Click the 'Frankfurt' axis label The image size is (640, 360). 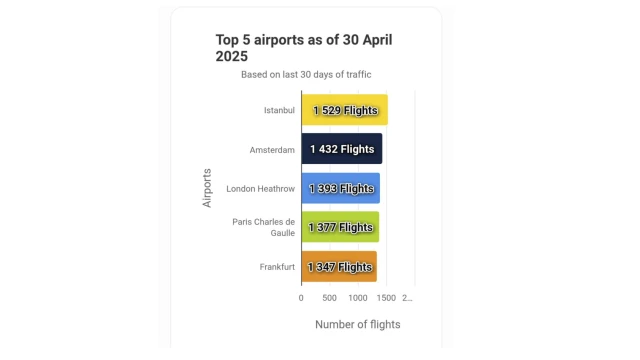click(x=277, y=267)
